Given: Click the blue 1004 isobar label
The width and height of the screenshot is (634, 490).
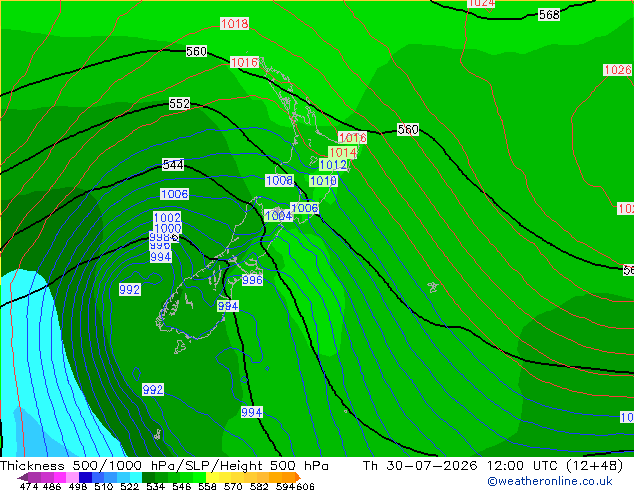Looking at the screenshot, I should point(279,215).
